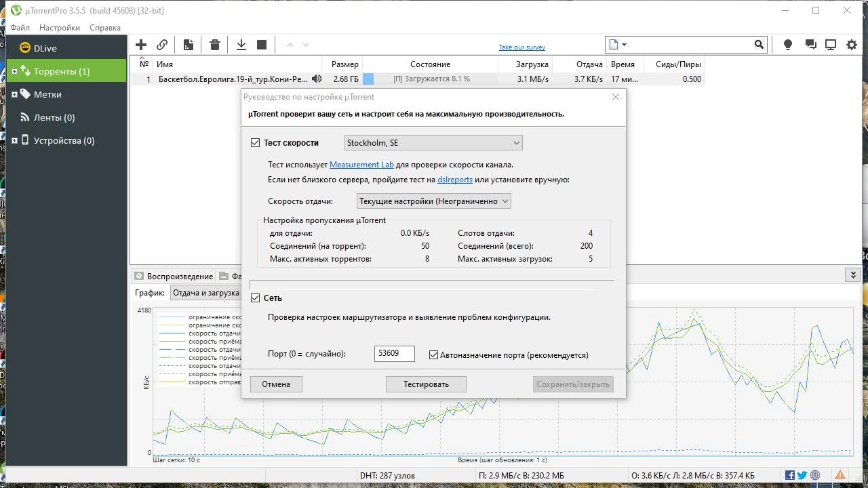Open preferences gear icon

click(x=852, y=45)
